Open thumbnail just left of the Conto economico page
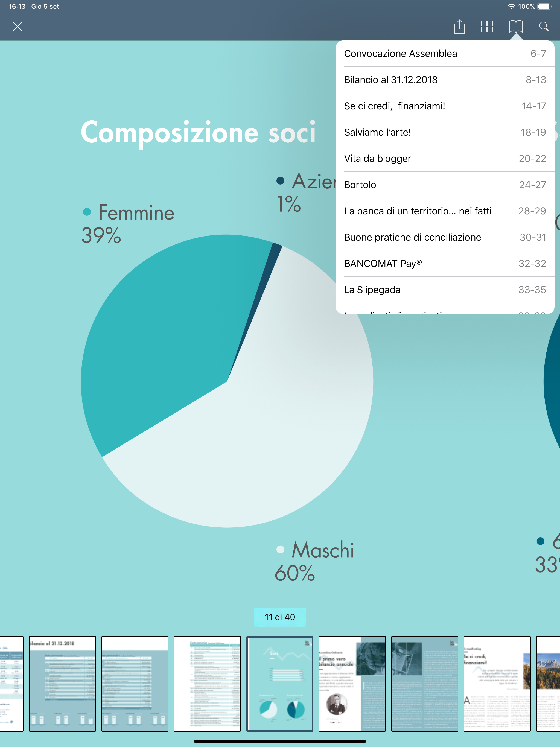The image size is (560, 747). (x=135, y=684)
